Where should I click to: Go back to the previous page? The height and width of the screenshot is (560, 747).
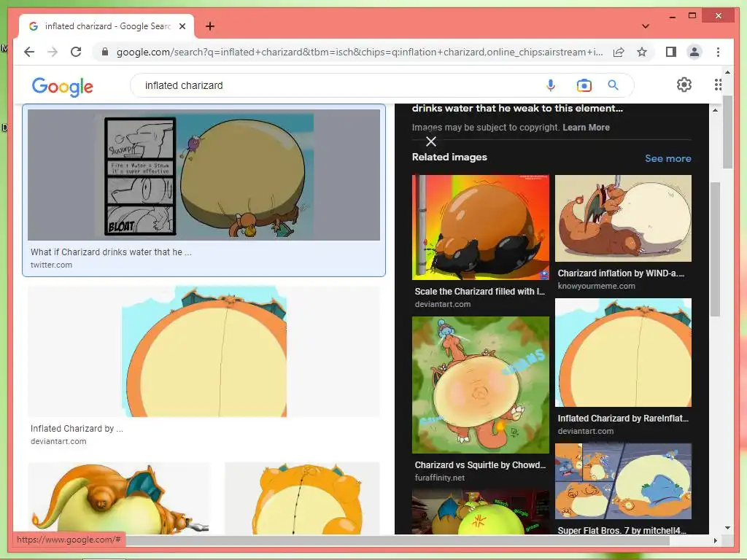pyautogui.click(x=29, y=52)
